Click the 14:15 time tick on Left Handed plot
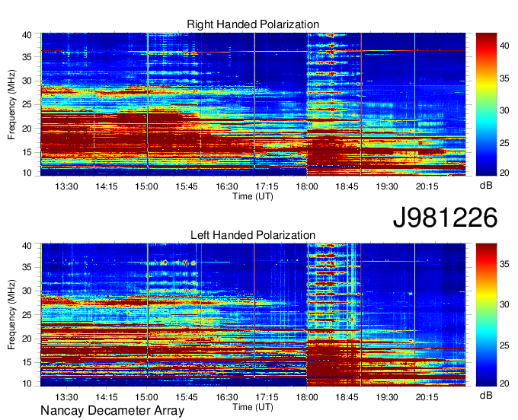Screen dimensions: 518x420 pyautogui.click(x=107, y=397)
